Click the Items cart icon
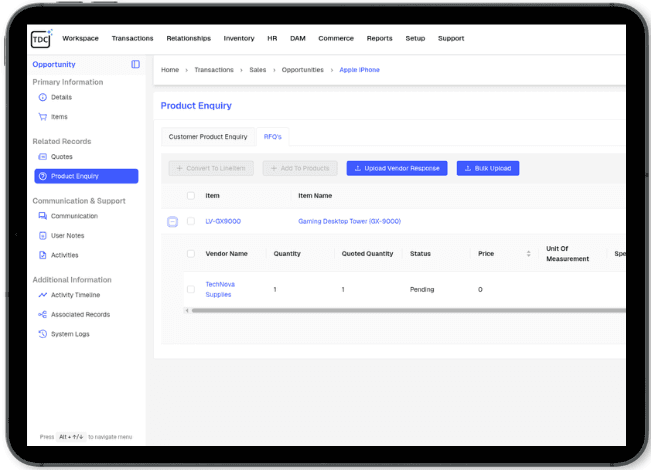This screenshot has height=470, width=651. point(42,117)
